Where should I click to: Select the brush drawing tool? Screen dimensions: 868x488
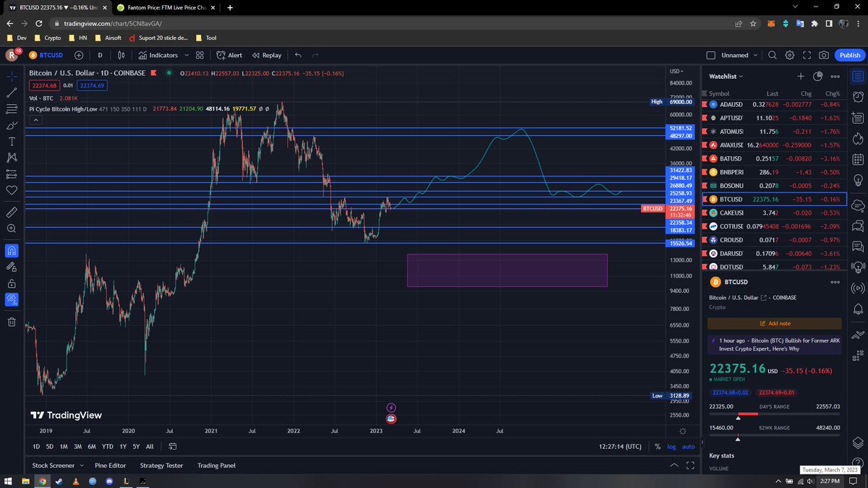(12, 125)
